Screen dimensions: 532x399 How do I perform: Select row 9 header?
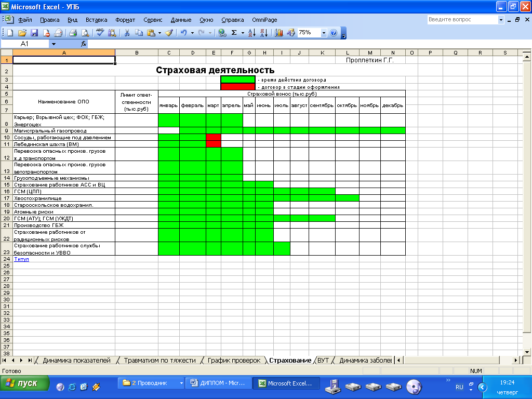(6, 130)
